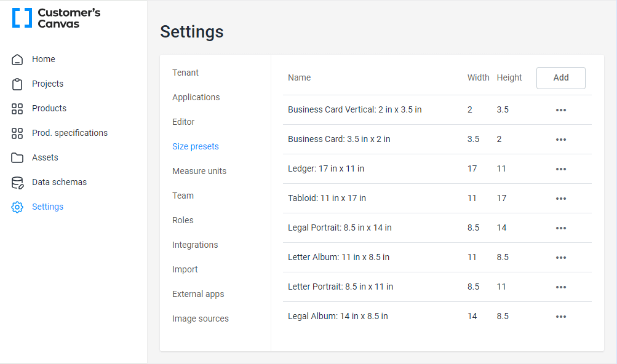Expand more options for Legal Album row

tap(560, 317)
